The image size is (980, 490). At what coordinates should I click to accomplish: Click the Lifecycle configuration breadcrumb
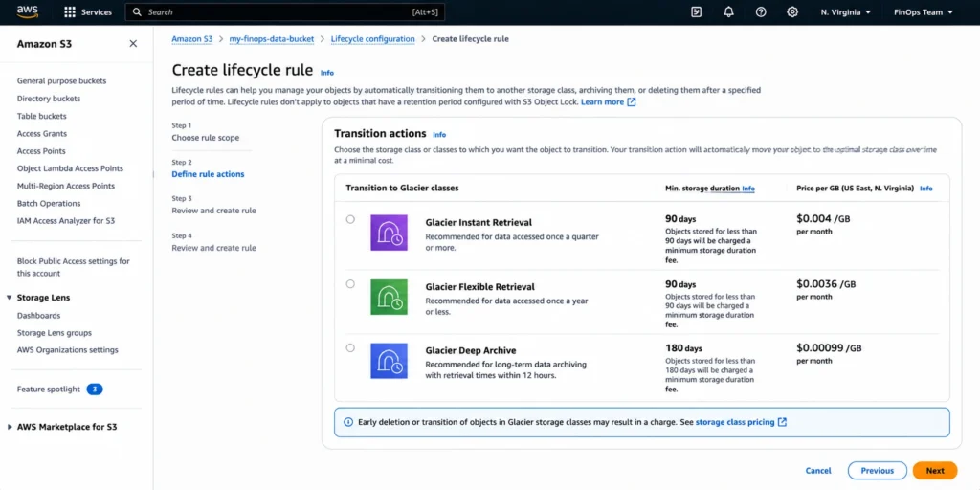coord(372,38)
